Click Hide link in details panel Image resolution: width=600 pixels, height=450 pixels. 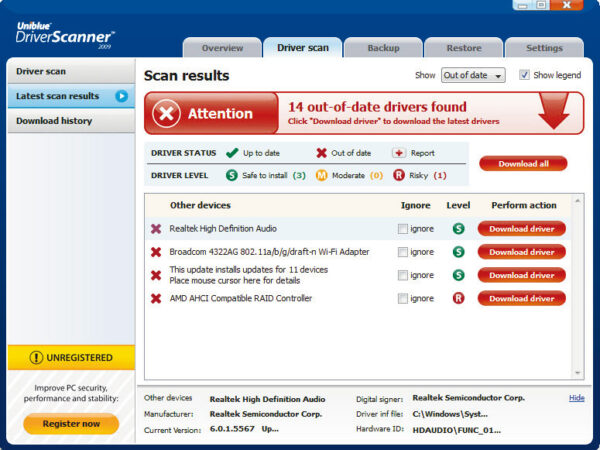point(577,398)
